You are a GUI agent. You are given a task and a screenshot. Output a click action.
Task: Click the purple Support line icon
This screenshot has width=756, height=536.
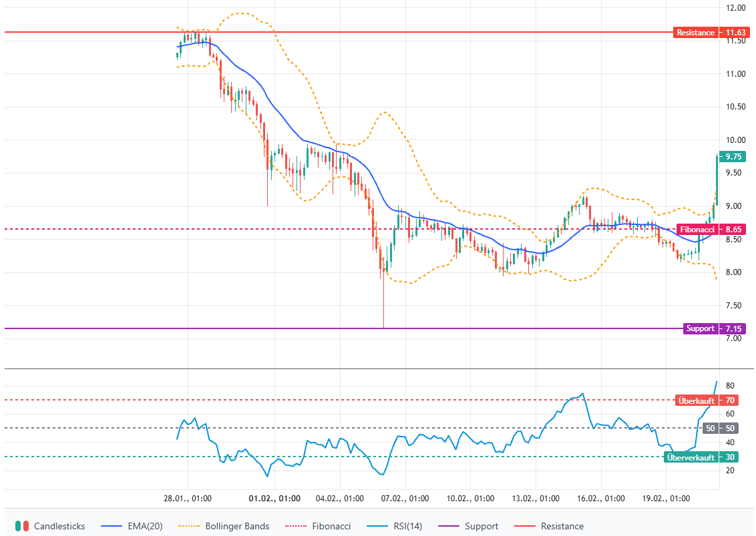tap(447, 526)
